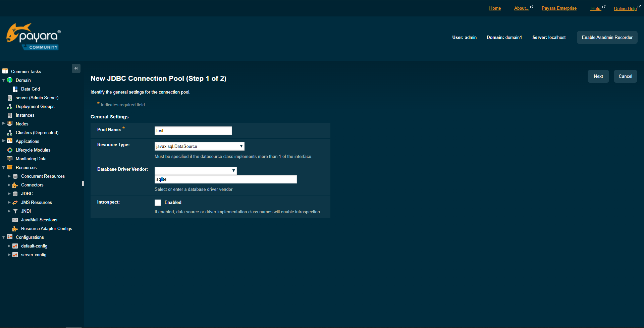644x328 pixels.
Task: Open Data Grid from the Domain section
Action: pyautogui.click(x=15, y=89)
